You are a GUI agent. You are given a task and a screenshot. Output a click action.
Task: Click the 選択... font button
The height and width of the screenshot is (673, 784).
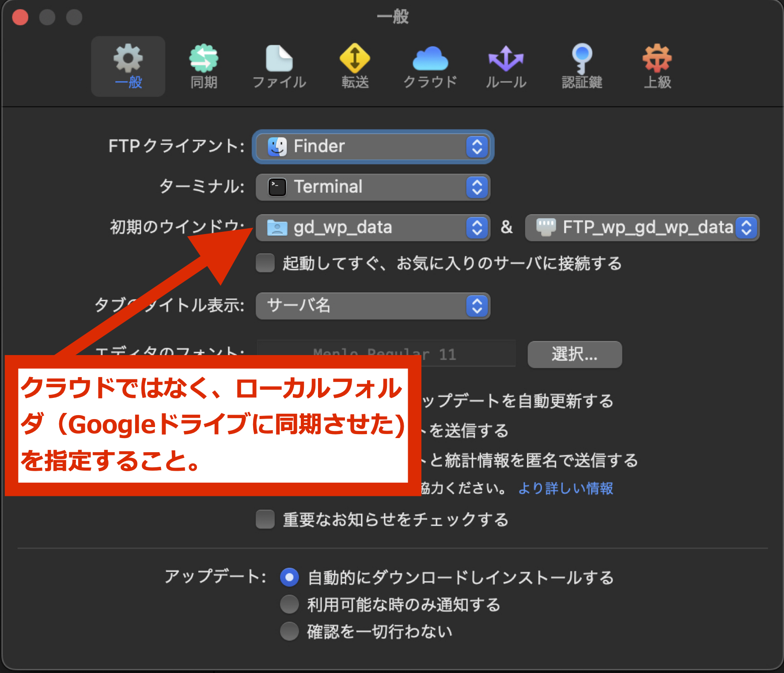point(575,354)
